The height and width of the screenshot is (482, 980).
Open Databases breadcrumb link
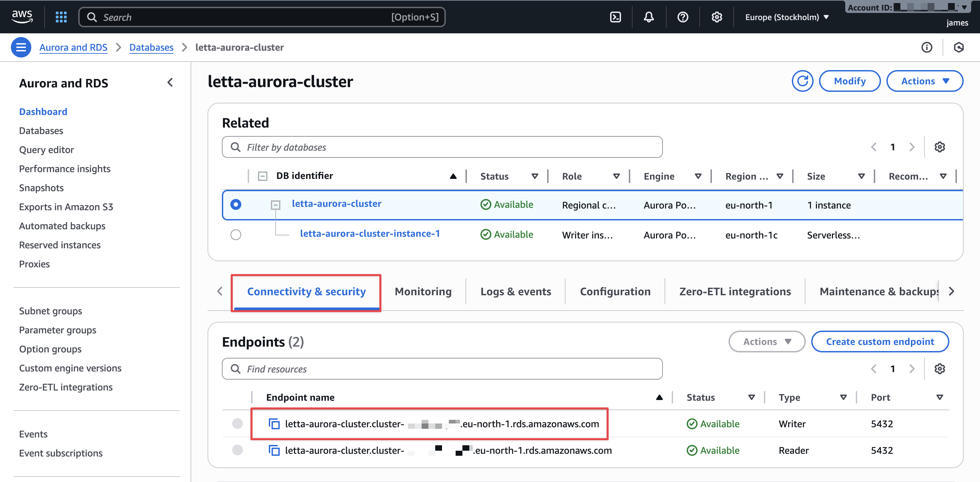pos(151,48)
